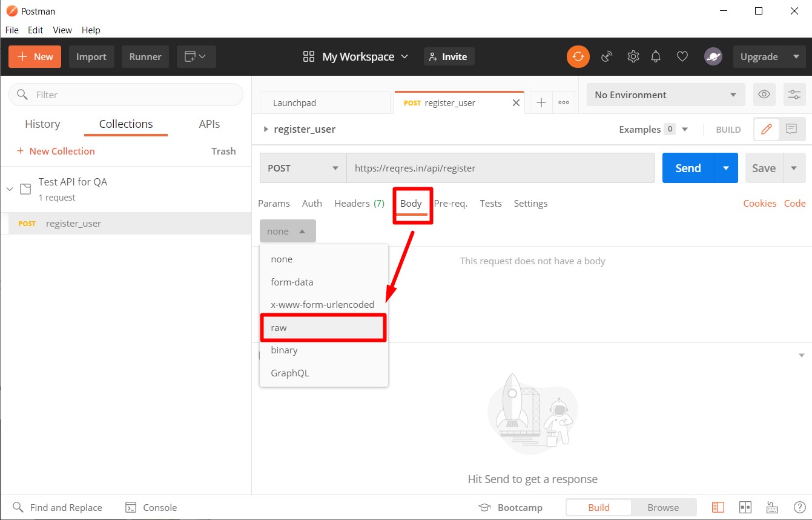Open the settings gear icon
This screenshot has height=520, width=812.
633,56
